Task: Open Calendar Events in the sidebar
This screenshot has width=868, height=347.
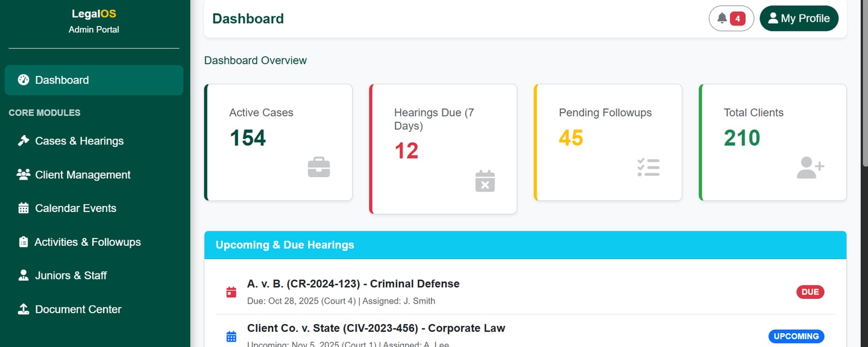Action: click(x=75, y=208)
